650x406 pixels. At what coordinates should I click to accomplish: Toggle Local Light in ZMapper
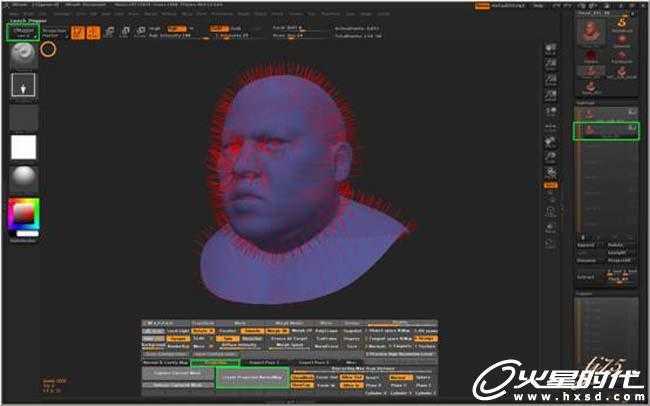tap(178, 331)
